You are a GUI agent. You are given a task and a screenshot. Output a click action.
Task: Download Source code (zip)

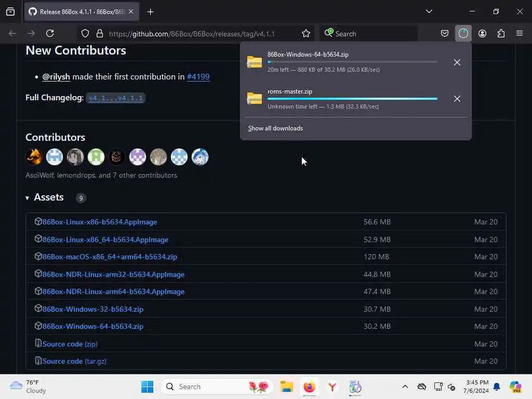click(70, 344)
